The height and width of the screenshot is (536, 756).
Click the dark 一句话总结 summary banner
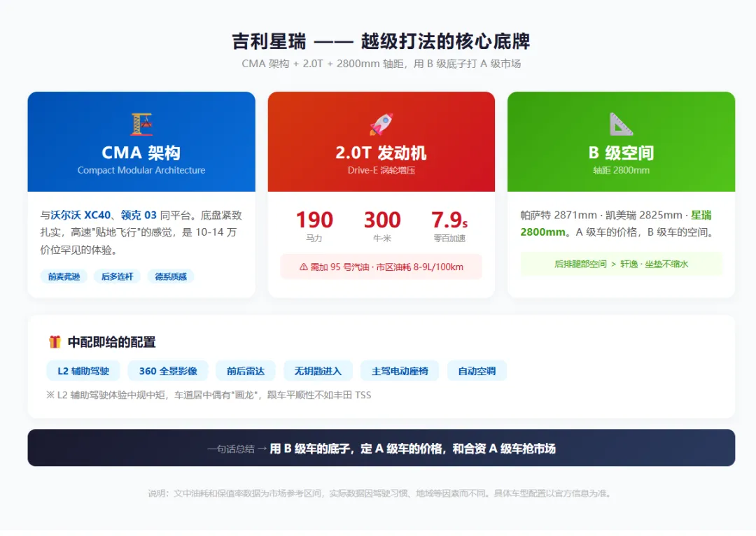(x=381, y=448)
